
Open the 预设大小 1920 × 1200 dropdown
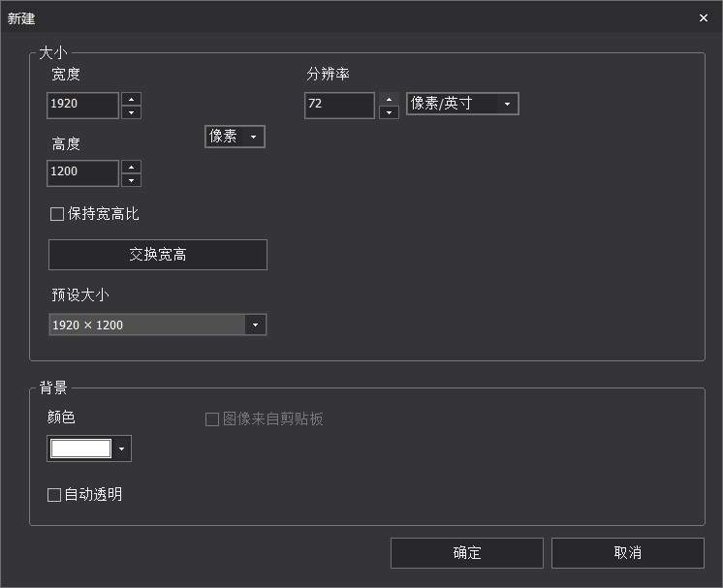(157, 325)
